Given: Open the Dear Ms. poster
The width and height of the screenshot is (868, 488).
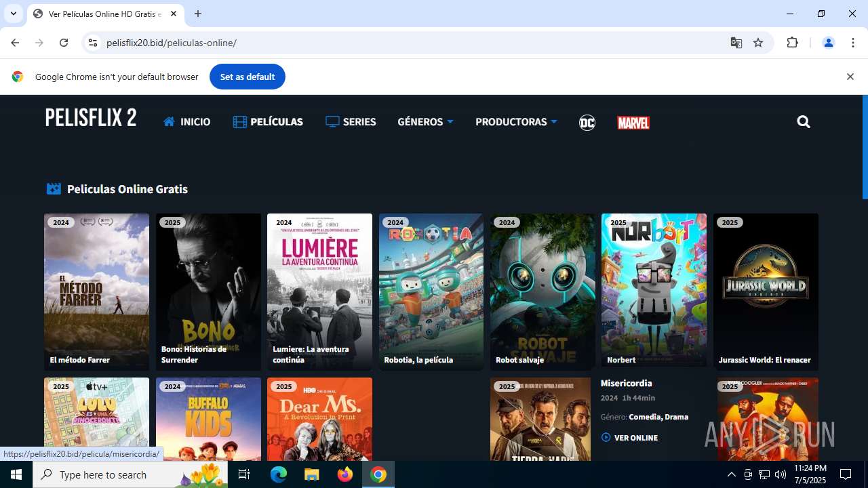Looking at the screenshot, I should 319,419.
